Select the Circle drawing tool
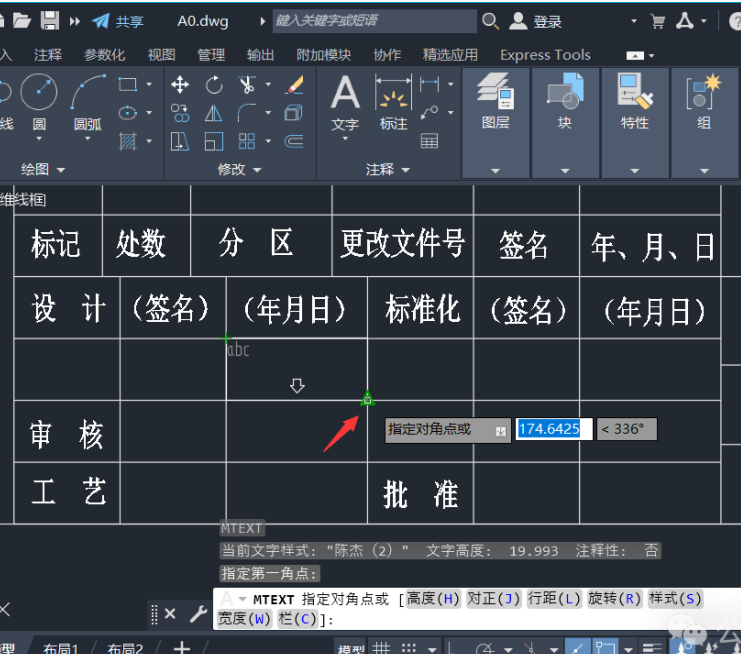This screenshot has width=742, height=654. point(39,92)
